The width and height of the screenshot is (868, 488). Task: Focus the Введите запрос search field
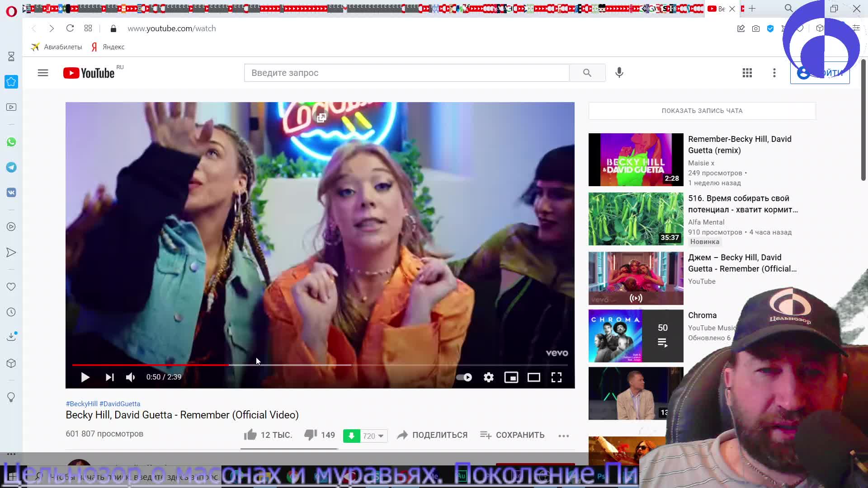[406, 73]
